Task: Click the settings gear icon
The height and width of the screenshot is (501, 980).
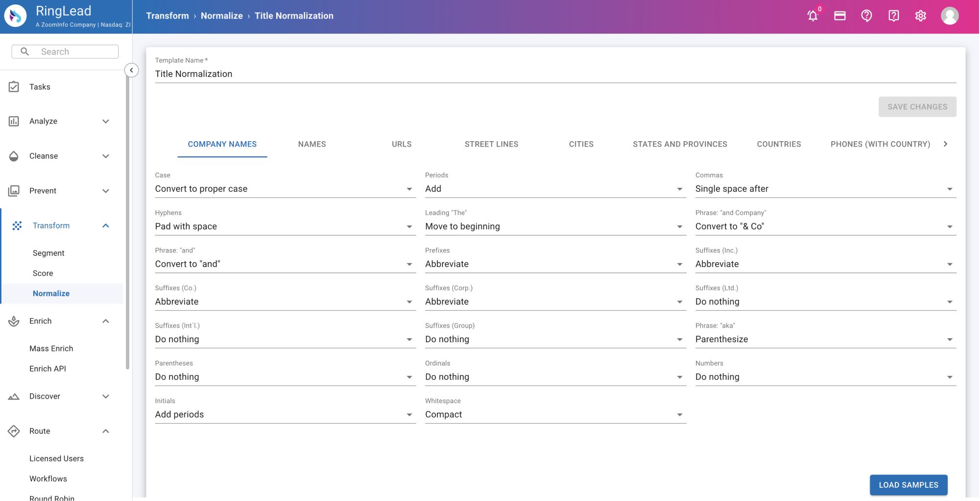Action: click(920, 16)
